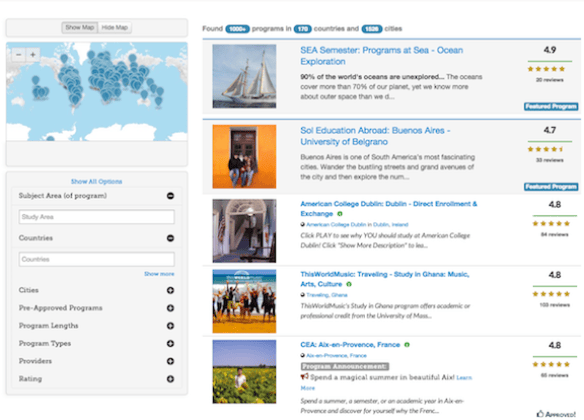Click green icon beside ThisWorldMusic title
The height and width of the screenshot is (420, 584).
[x=349, y=284]
